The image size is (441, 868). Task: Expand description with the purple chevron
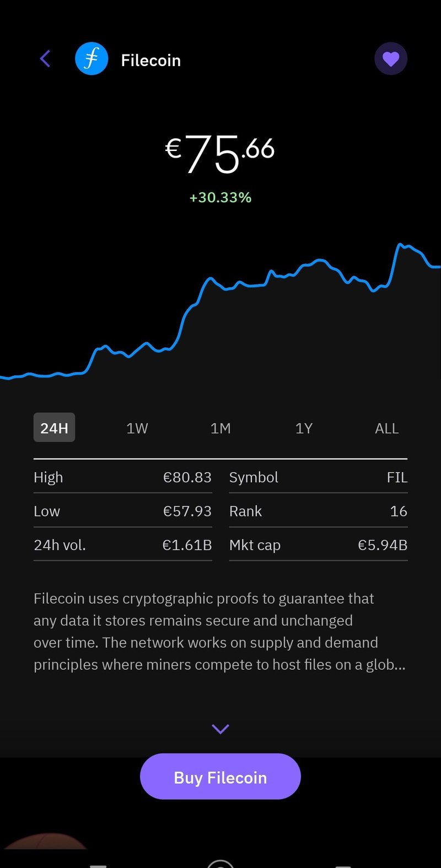[220, 729]
